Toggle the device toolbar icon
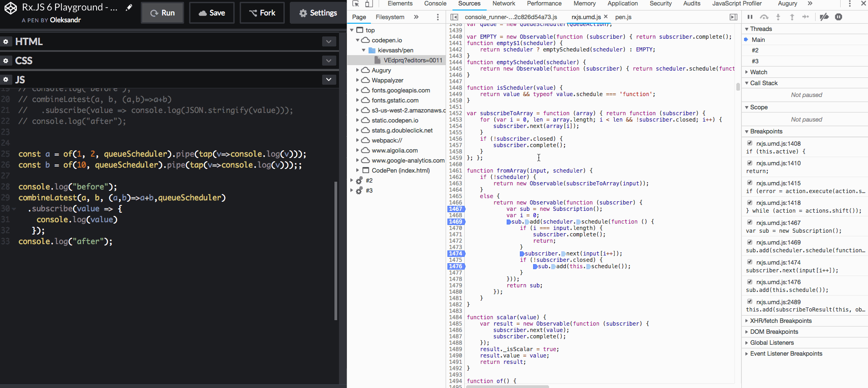Screen dimensions: 868x388 coord(369,4)
